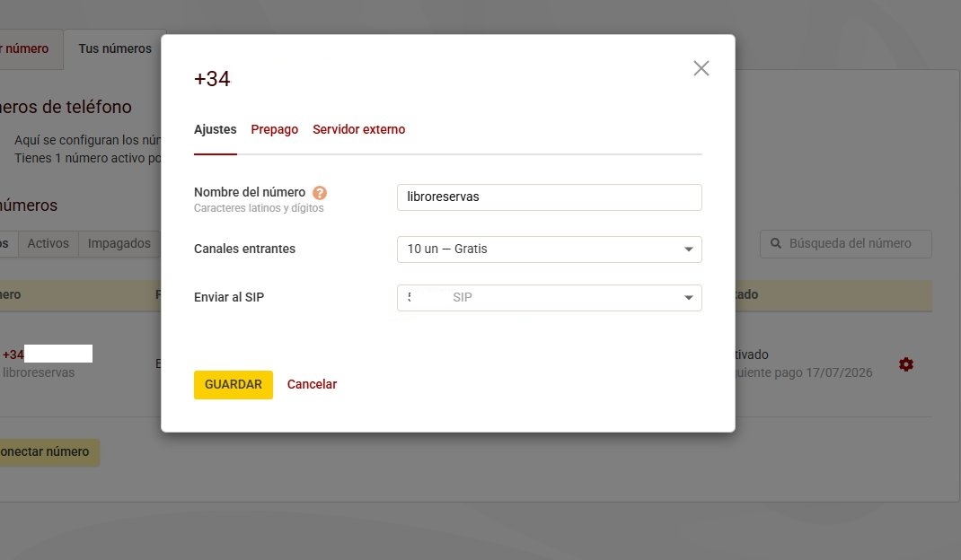Open the help icon beside Nombre del número
Viewport: 961px width, 560px height.
[x=320, y=193]
